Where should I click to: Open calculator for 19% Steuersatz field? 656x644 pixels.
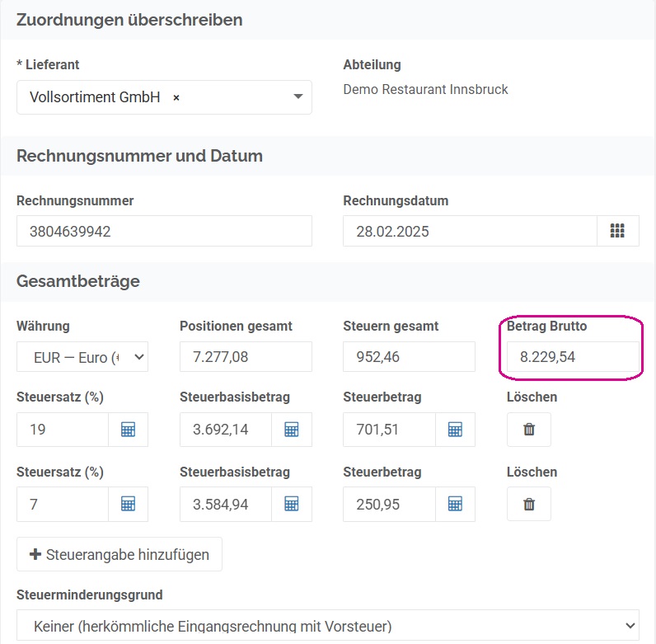[128, 430]
